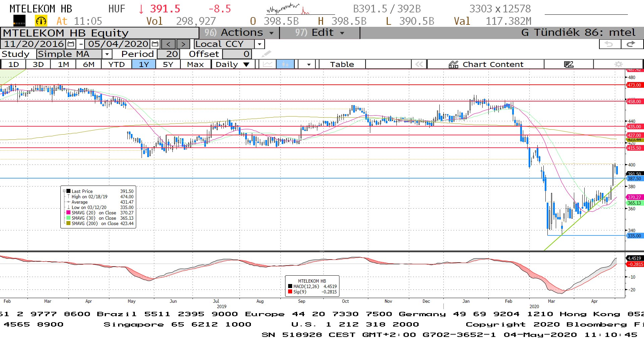The width and height of the screenshot is (644, 348).
Task: Click the 415.50 red level label
Action: [635, 148]
